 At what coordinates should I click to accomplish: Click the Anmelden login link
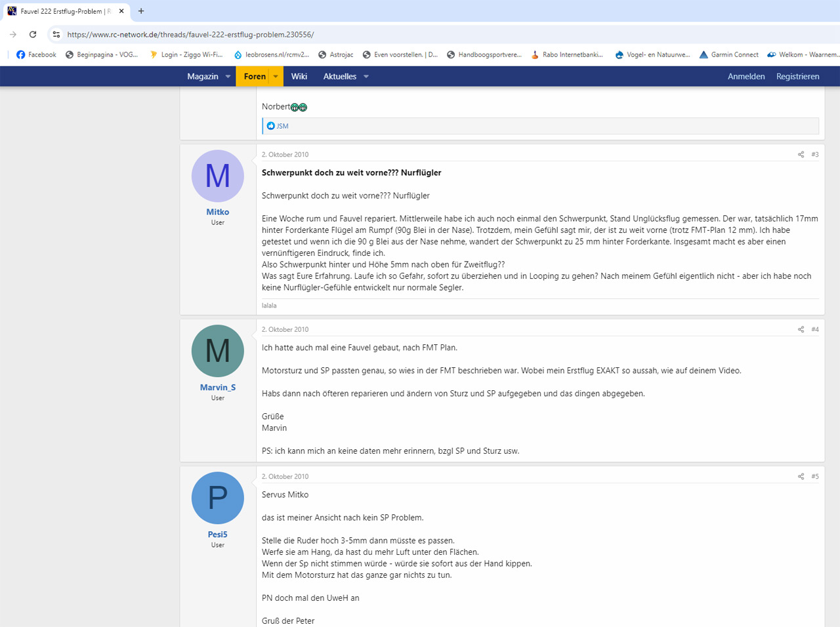(x=746, y=77)
